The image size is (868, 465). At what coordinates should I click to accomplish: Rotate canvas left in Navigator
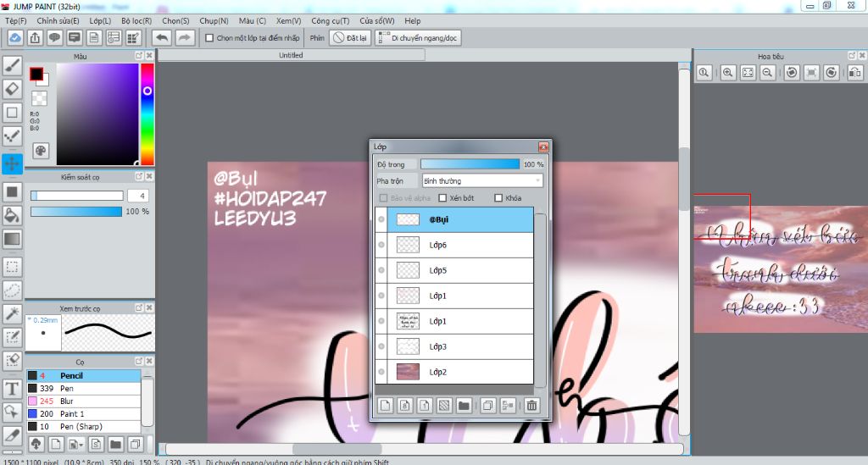[792, 73]
